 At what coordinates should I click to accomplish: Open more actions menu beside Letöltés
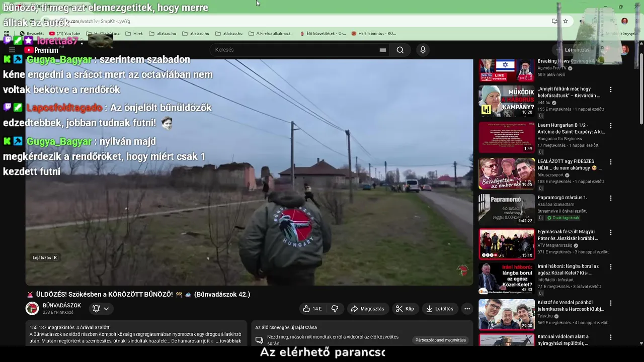(x=467, y=309)
